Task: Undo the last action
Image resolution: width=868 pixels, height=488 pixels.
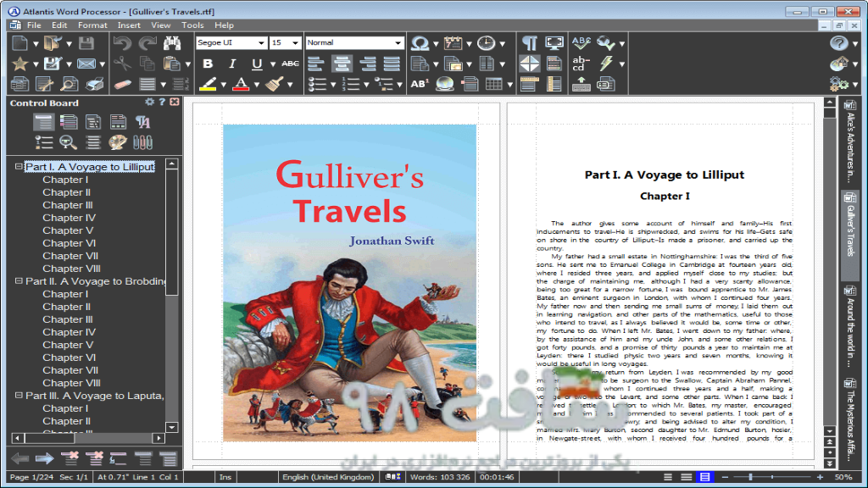Action: pyautogui.click(x=122, y=43)
